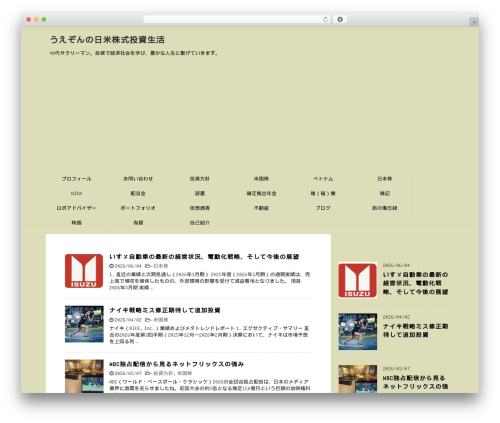Open the 自己紹介 menu item
This screenshot has width=500, height=423.
click(200, 223)
